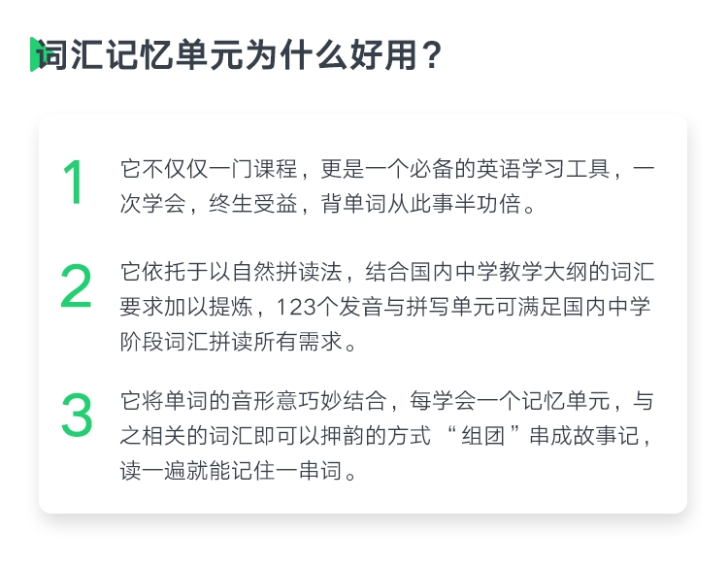Screen dimensions: 728x567
Task: Click the text 串成故事记
Action: pyautogui.click(x=583, y=436)
